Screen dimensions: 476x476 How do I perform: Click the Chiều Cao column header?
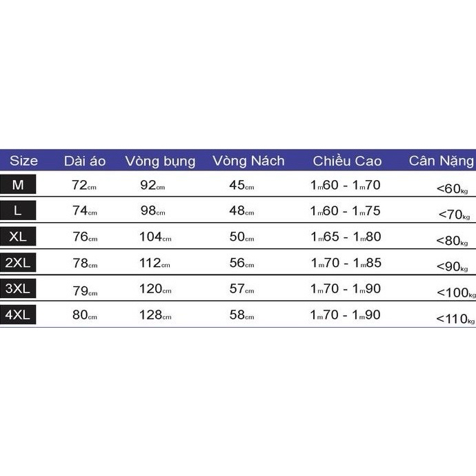(x=347, y=161)
